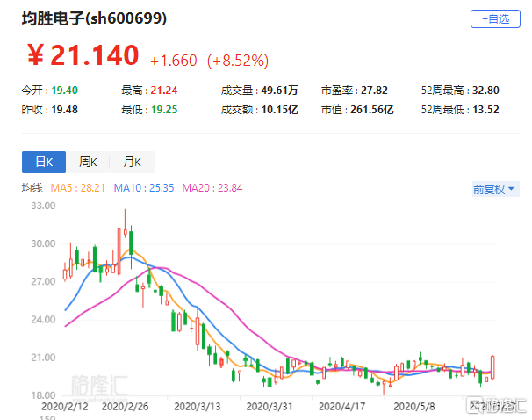Click 市值 value 261.56亿
The width and height of the screenshot is (532, 420).
pyautogui.click(x=372, y=110)
